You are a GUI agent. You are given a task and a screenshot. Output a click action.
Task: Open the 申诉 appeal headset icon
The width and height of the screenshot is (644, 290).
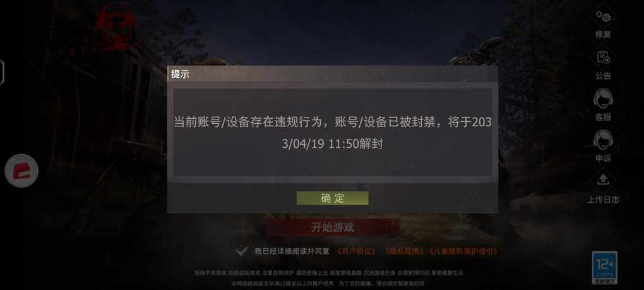click(x=603, y=140)
